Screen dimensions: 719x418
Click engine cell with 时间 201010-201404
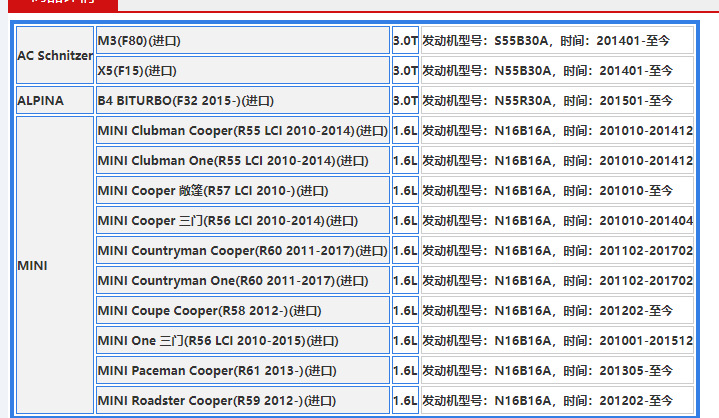tap(557, 220)
